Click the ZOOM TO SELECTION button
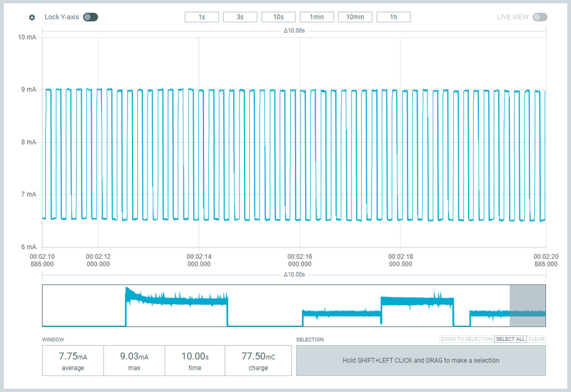 (x=466, y=339)
